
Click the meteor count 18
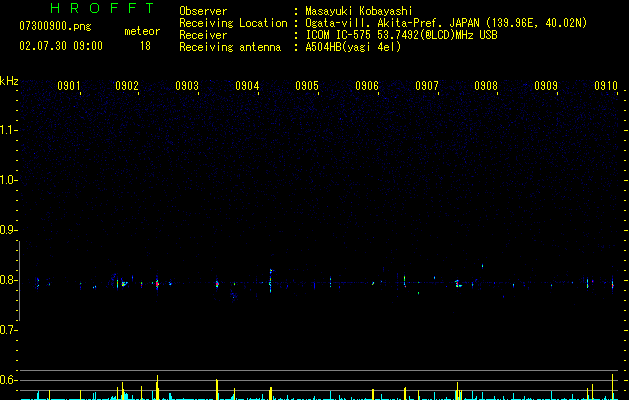(x=145, y=46)
